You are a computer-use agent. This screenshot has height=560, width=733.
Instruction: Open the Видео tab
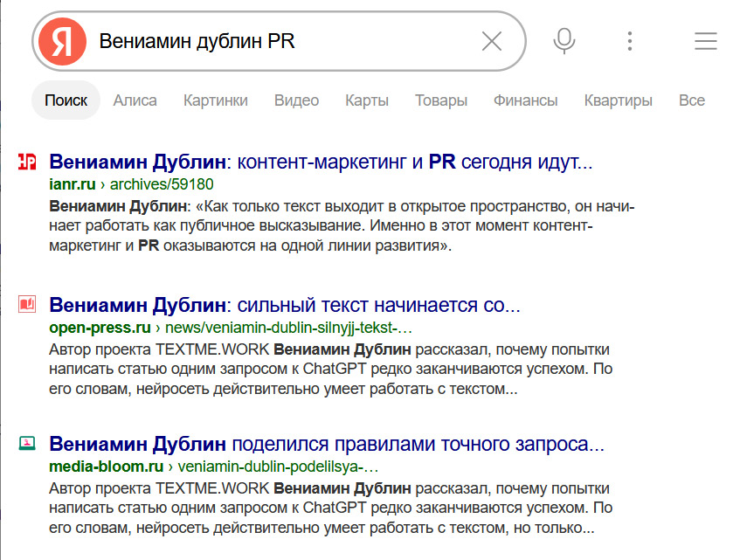[x=296, y=100]
